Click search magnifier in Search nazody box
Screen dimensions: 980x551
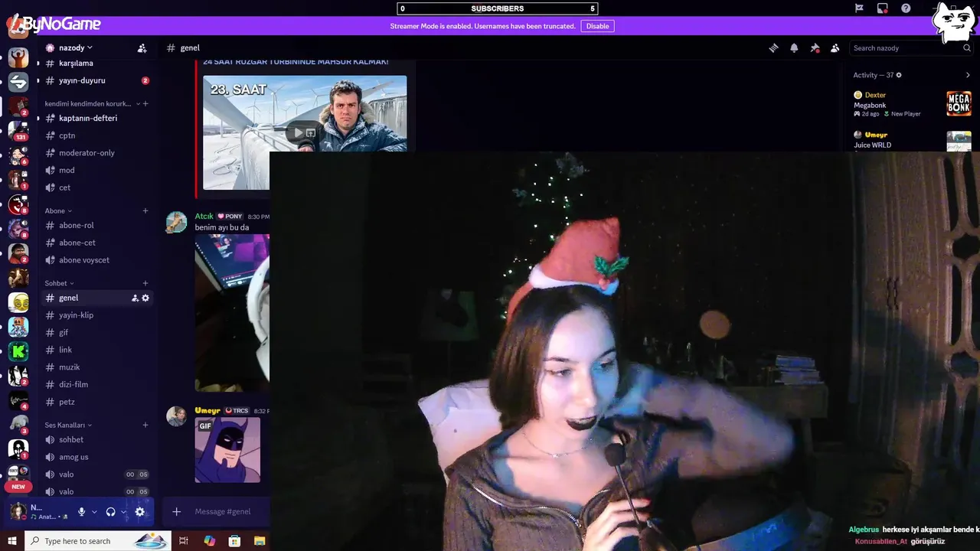pos(966,47)
